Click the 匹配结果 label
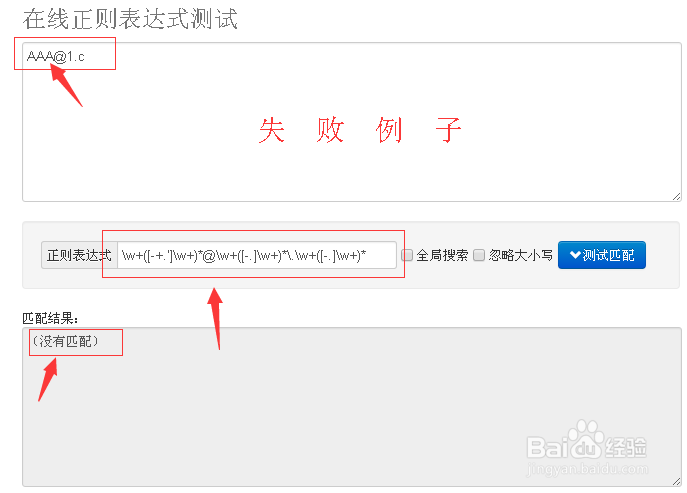Viewport: 687px width, 493px height. tap(50, 319)
